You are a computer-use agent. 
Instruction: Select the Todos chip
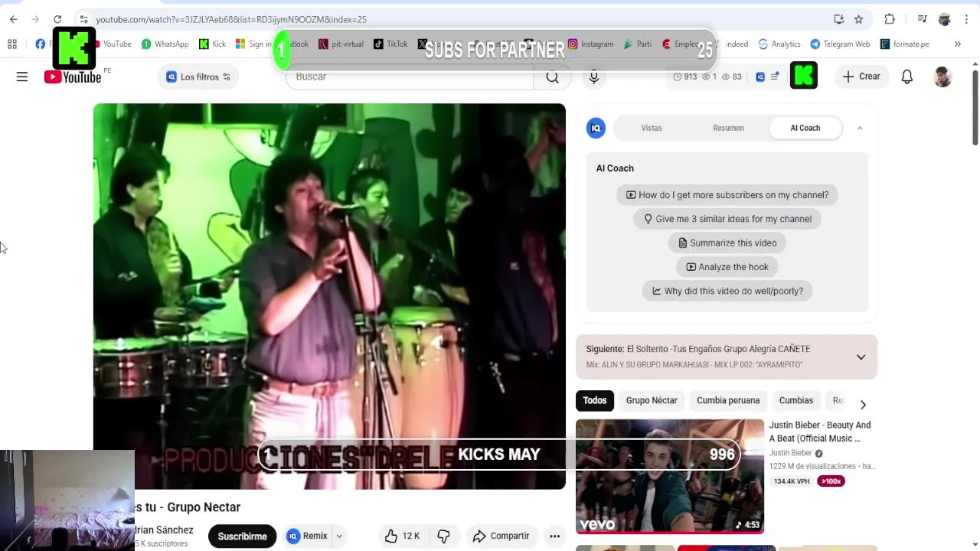pos(595,400)
